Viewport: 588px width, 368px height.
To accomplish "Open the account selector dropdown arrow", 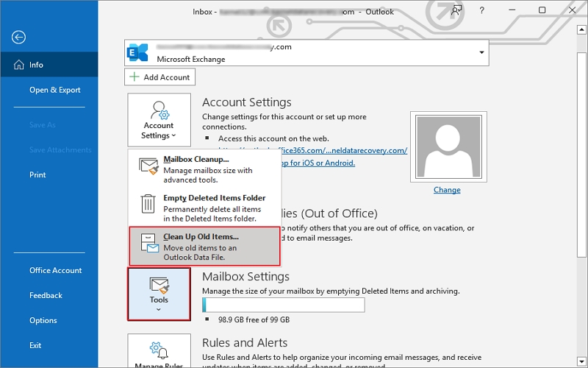I will [x=482, y=52].
